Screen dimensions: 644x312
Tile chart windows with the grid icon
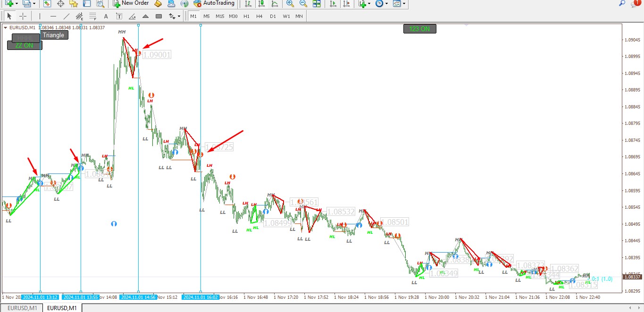(x=317, y=4)
